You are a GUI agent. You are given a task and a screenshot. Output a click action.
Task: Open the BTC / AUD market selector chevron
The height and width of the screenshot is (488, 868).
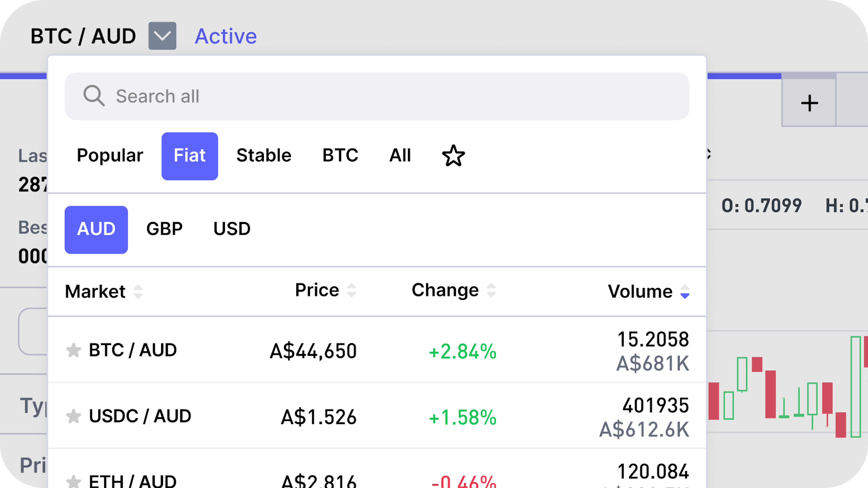pyautogui.click(x=162, y=36)
